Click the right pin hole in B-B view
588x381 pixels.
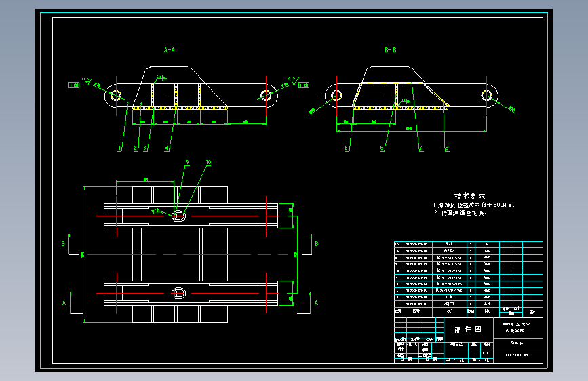(x=487, y=95)
